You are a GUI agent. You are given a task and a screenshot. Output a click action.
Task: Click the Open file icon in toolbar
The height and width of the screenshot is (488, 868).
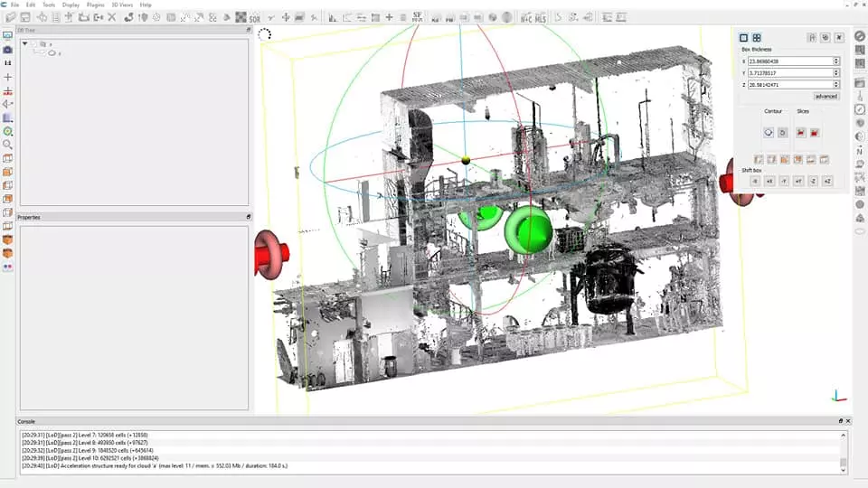pos(10,17)
